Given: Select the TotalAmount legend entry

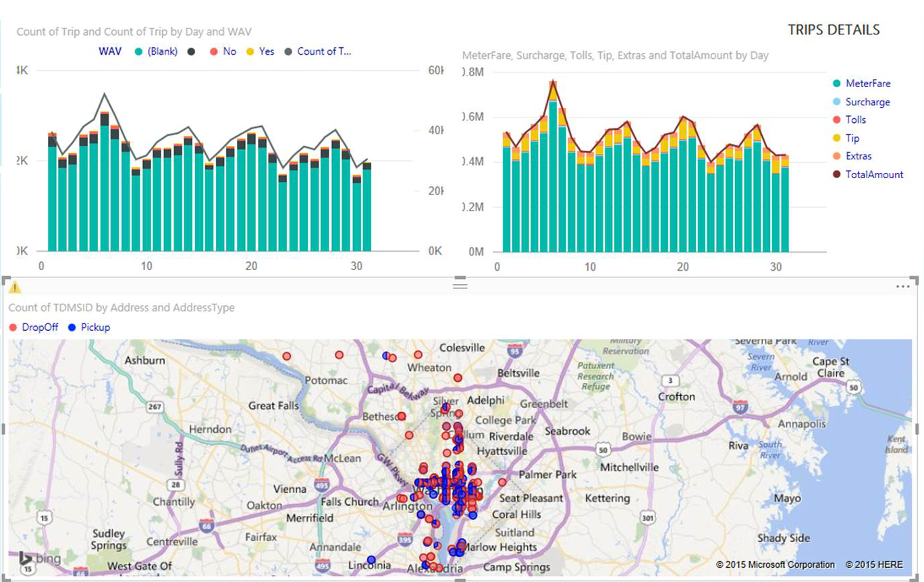Looking at the screenshot, I should [x=868, y=174].
